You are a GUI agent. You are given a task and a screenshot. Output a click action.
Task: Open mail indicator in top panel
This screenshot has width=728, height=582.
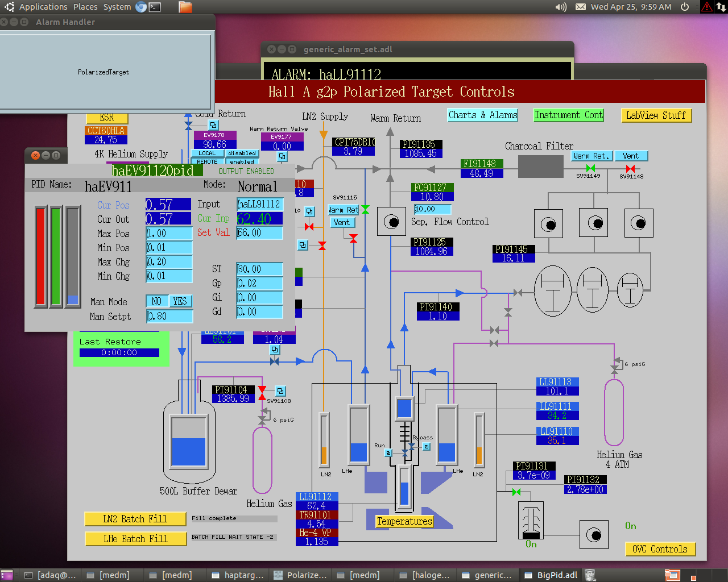coord(580,7)
